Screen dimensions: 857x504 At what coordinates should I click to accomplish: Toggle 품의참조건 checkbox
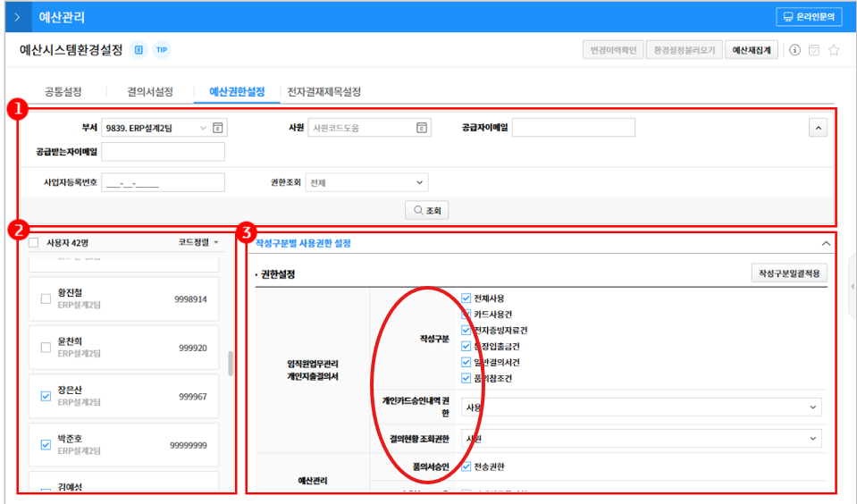pos(466,378)
